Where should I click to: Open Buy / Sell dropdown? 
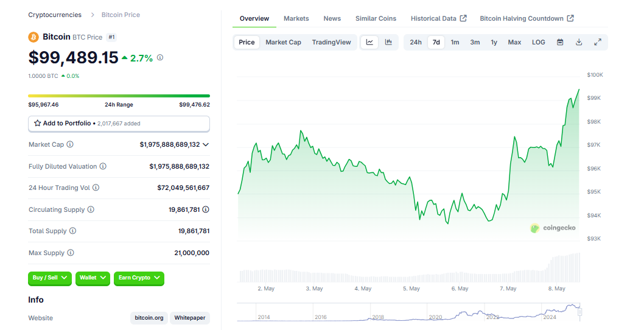click(x=50, y=278)
